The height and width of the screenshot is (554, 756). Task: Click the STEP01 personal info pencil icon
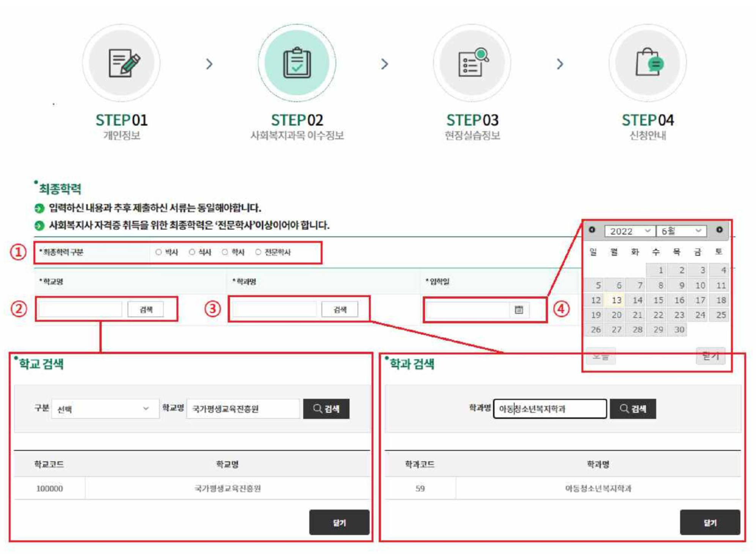click(x=124, y=63)
